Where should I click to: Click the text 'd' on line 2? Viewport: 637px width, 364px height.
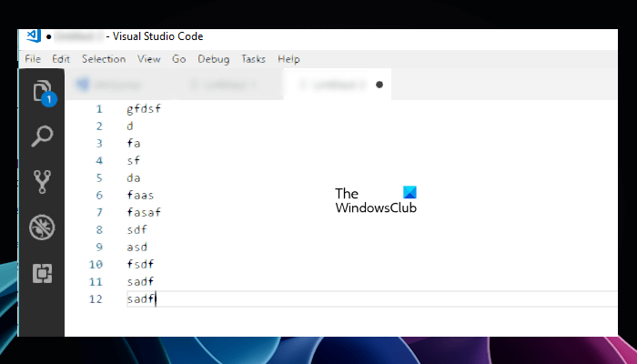point(130,126)
